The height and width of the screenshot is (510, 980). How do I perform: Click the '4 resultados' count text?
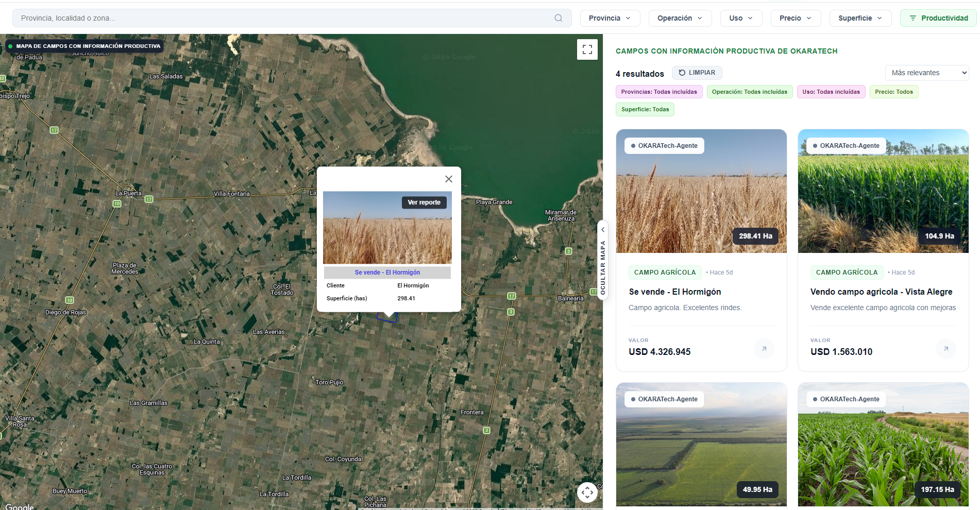coord(640,74)
